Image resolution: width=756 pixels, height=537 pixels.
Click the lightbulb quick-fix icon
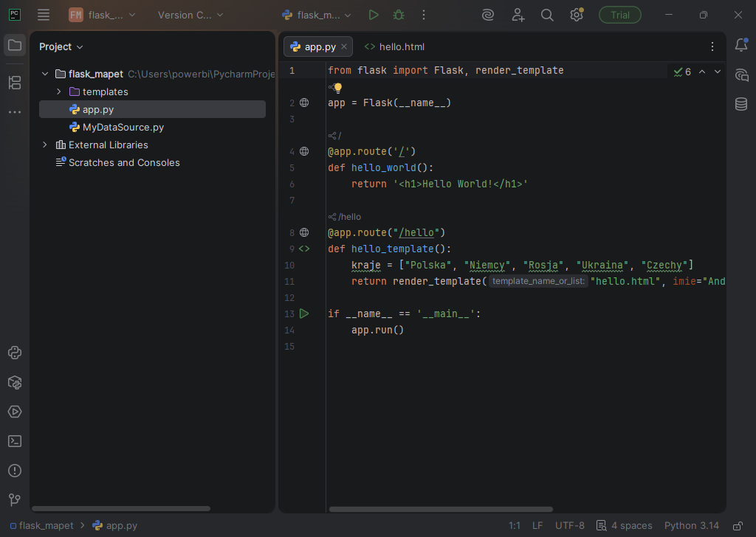click(338, 88)
